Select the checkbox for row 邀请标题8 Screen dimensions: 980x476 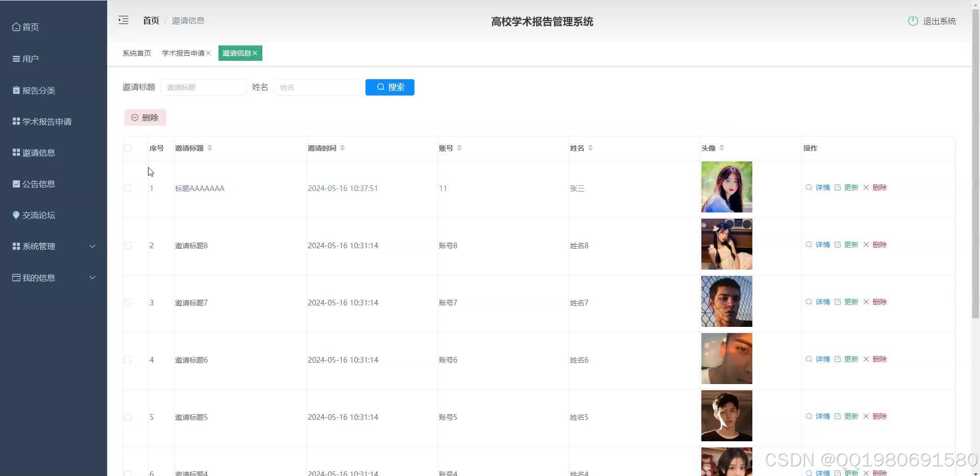[128, 245]
